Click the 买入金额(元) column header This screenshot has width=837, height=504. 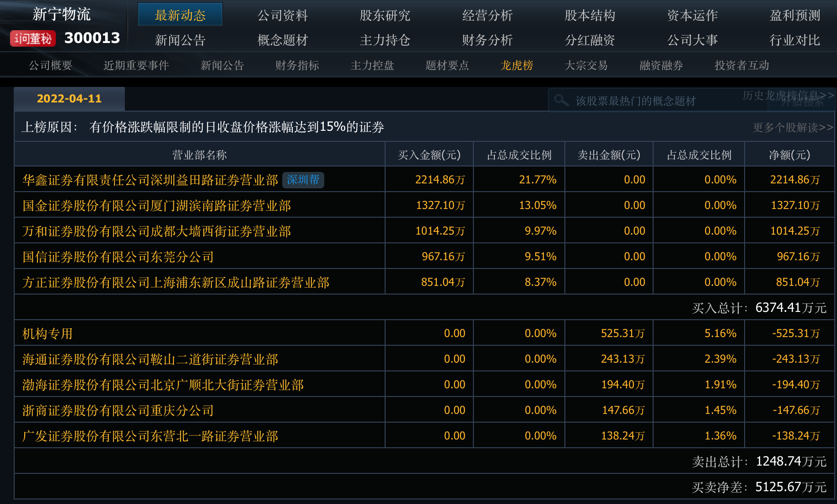[429, 155]
